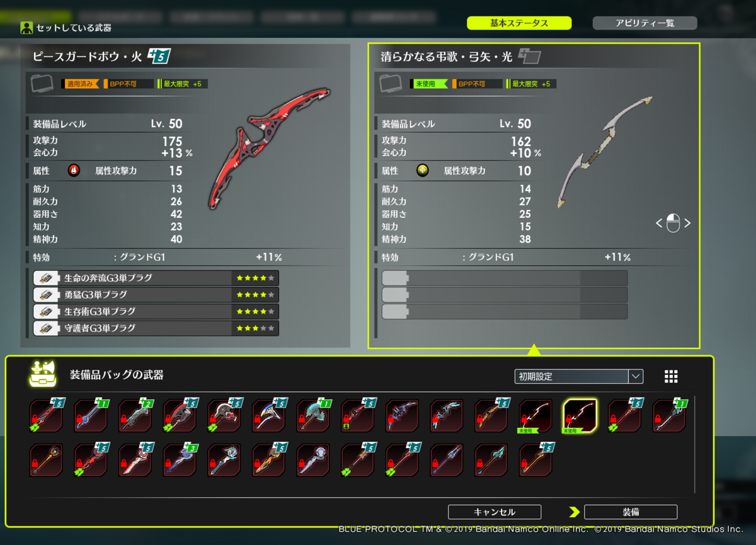Switch to 基本ステータス tab
756x545 pixels.
(x=519, y=23)
